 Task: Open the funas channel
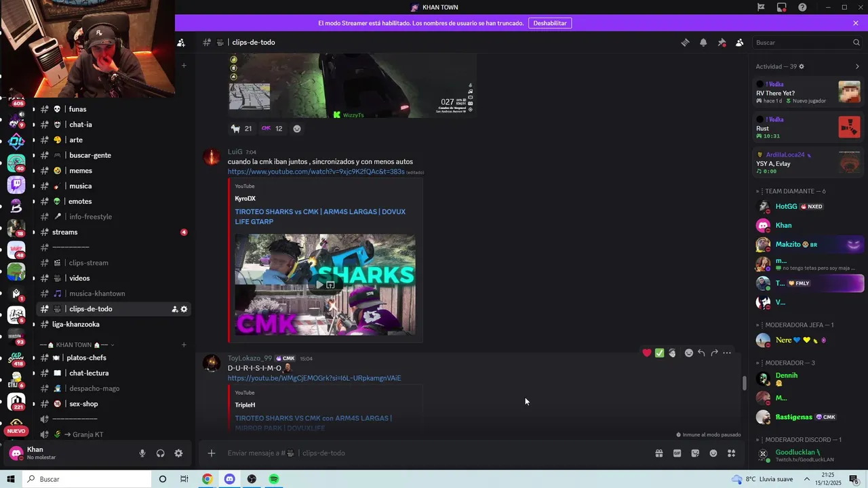pos(113,109)
